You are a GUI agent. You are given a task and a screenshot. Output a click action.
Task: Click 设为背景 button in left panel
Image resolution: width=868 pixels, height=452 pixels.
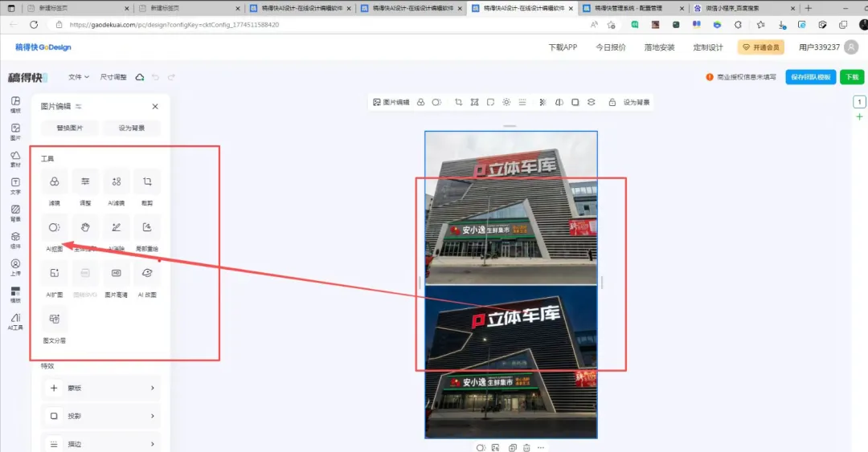[x=132, y=128]
